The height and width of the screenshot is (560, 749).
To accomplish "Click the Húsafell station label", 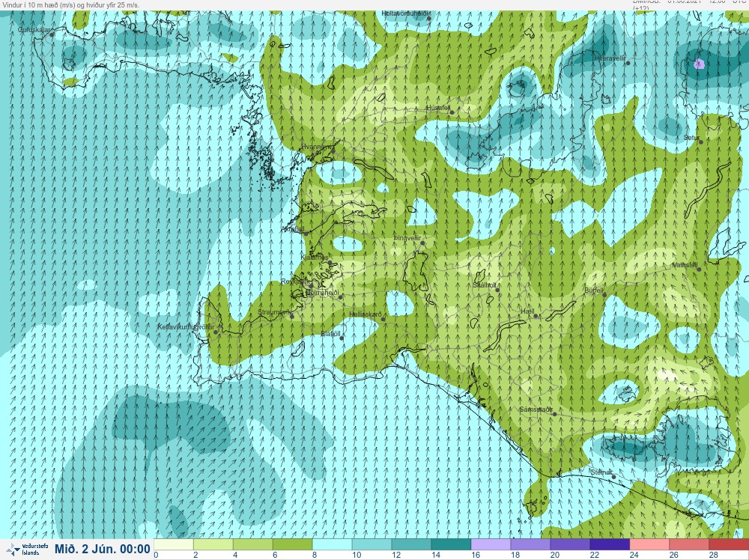I will 438,108.
